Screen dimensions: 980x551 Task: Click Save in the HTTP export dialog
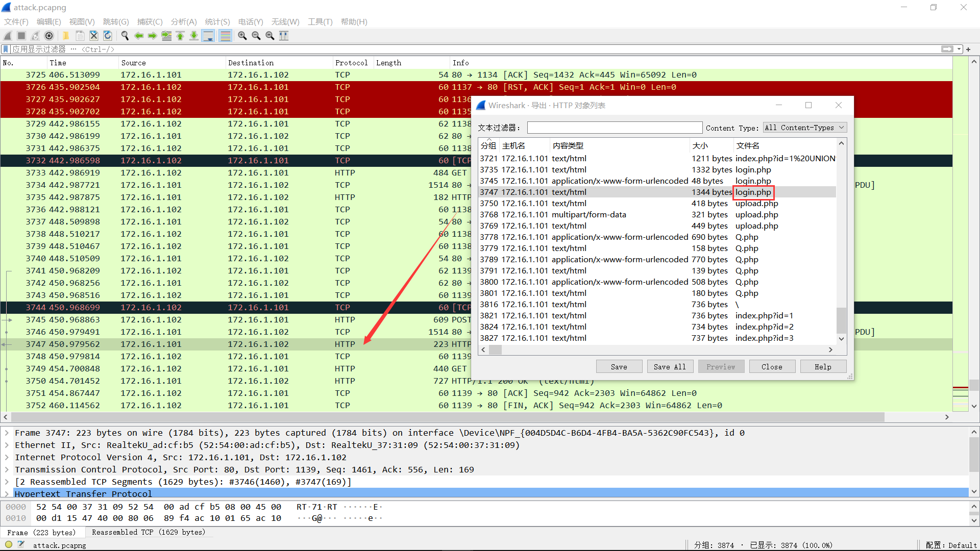point(619,367)
